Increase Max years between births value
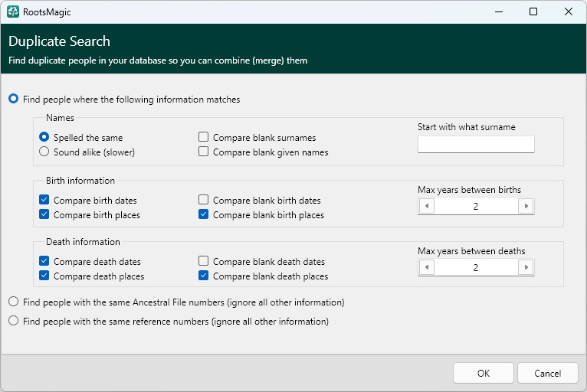The width and height of the screenshot is (587, 392). point(526,206)
